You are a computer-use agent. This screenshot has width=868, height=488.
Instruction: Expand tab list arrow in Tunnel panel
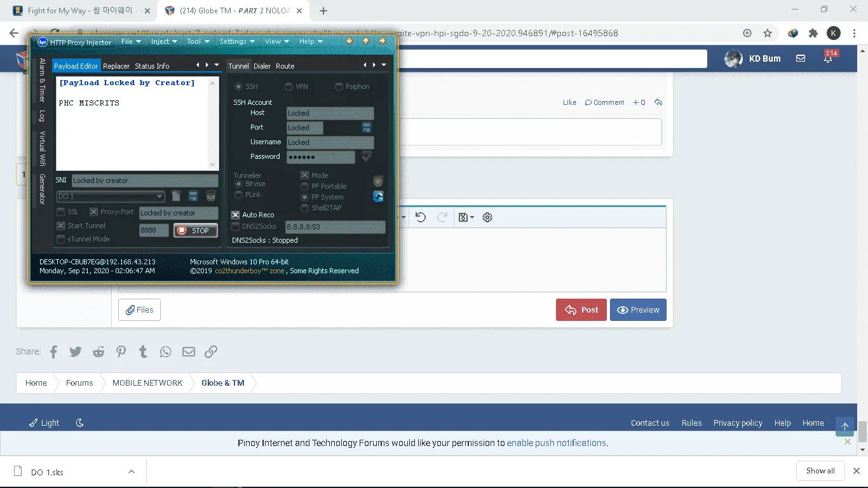pyautogui.click(x=384, y=65)
